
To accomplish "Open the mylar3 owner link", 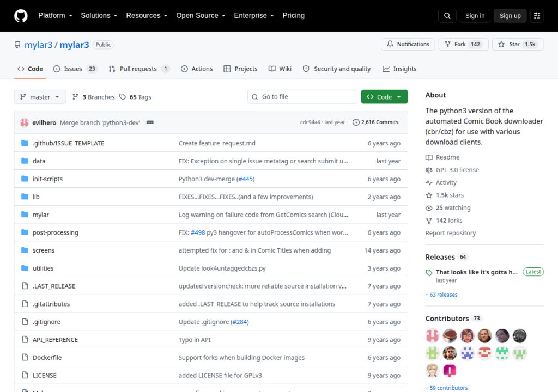I will pos(39,45).
